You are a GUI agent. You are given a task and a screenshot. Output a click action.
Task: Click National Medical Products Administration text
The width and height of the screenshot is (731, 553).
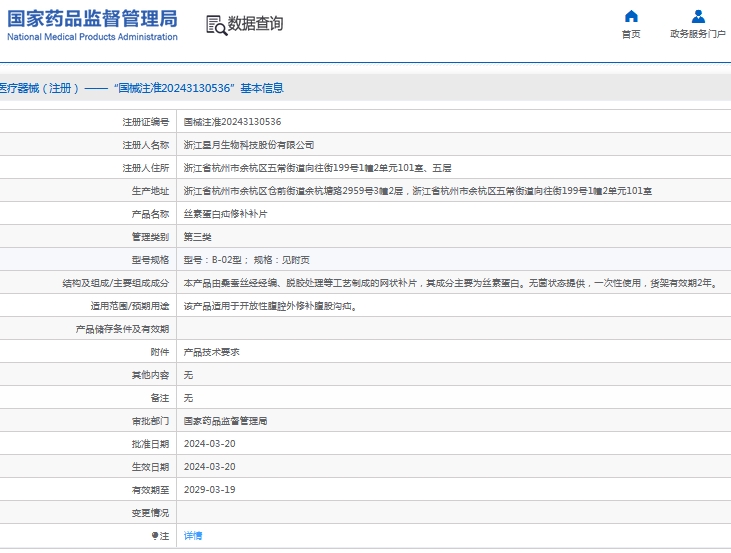(92, 37)
